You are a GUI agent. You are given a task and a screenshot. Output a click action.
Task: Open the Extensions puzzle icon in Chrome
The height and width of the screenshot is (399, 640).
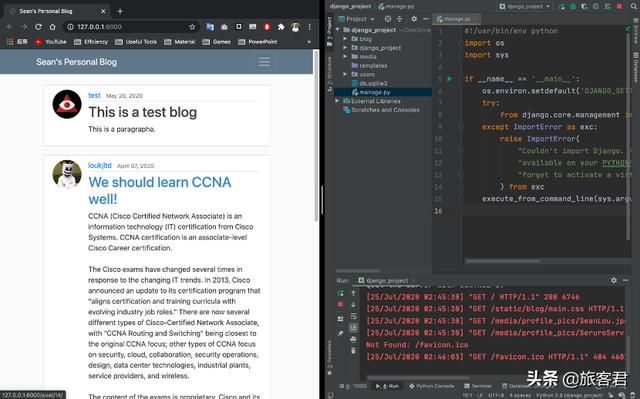tap(281, 27)
